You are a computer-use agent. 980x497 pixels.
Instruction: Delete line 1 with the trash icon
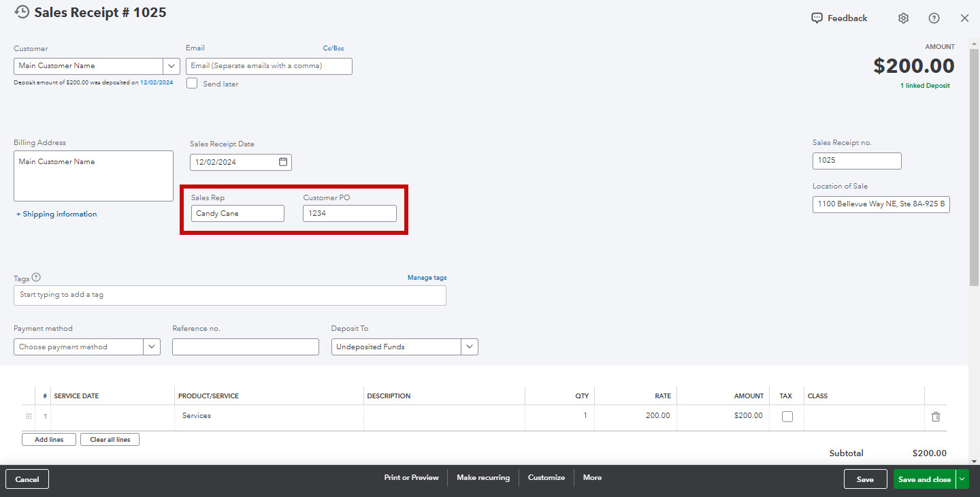936,417
